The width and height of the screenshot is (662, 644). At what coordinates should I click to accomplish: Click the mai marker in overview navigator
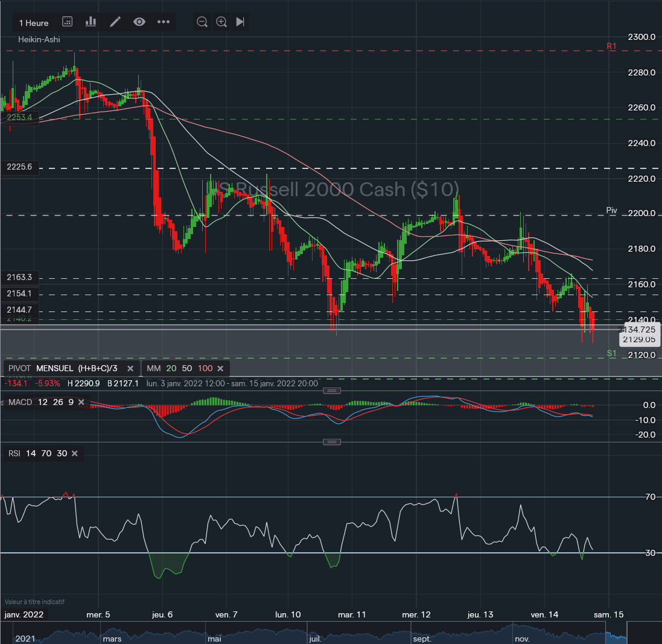(x=214, y=639)
